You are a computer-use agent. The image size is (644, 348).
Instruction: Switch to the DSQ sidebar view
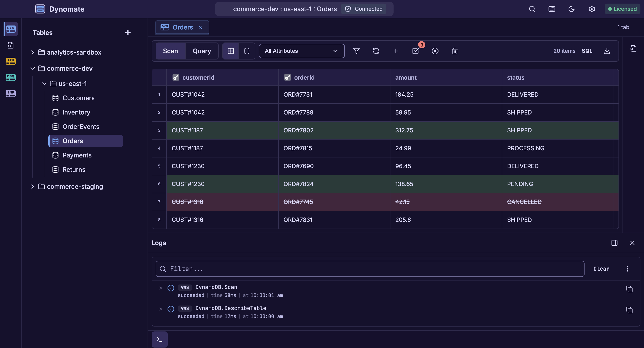point(11,77)
